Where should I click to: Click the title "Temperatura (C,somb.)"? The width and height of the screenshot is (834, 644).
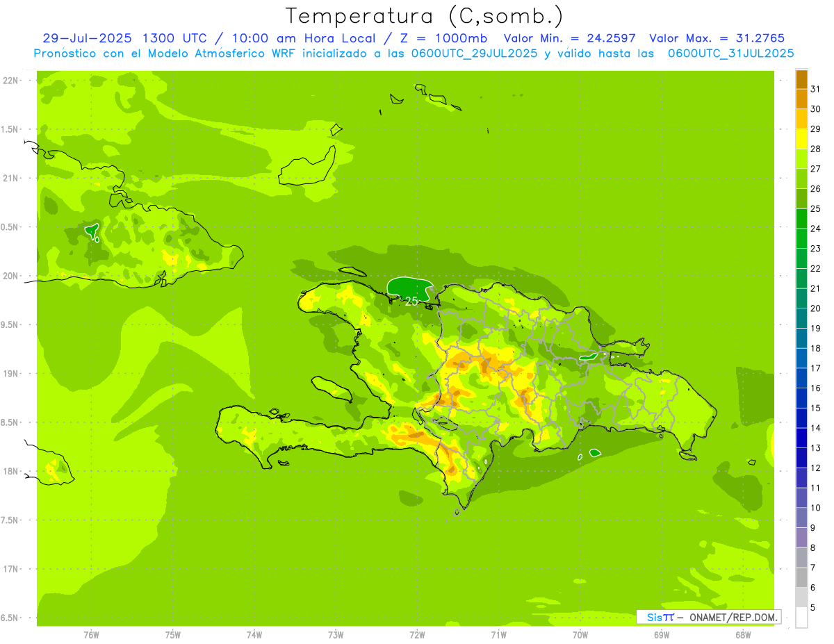click(424, 16)
